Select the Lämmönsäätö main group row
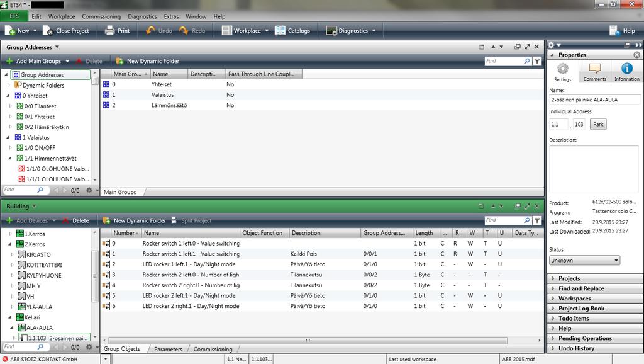This screenshot has height=364, width=644. click(323, 105)
